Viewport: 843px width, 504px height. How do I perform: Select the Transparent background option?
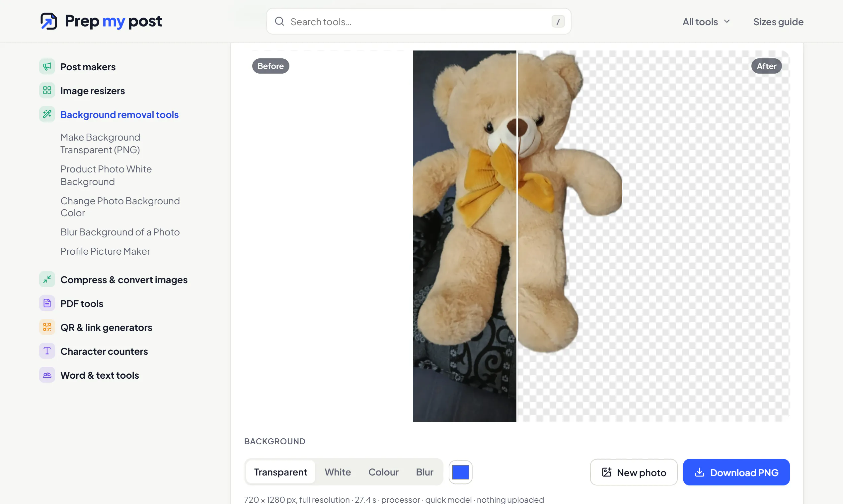click(x=280, y=472)
